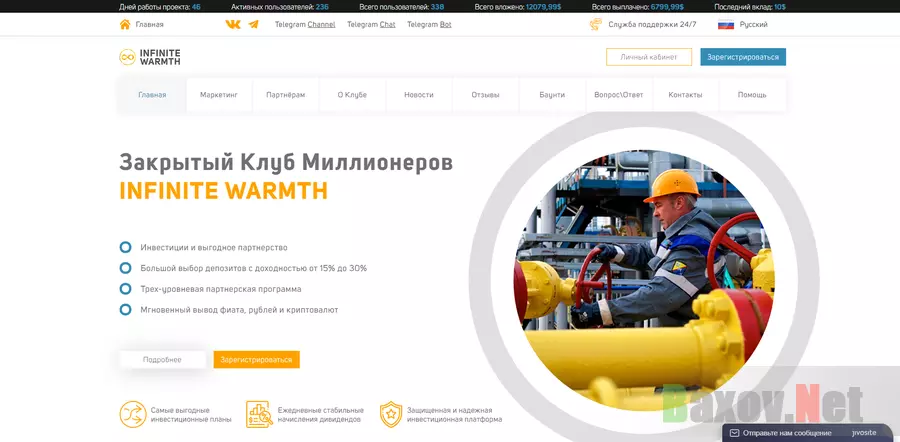900x442 pixels.
Task: Click the protected platform shield icon
Action: coord(390,414)
